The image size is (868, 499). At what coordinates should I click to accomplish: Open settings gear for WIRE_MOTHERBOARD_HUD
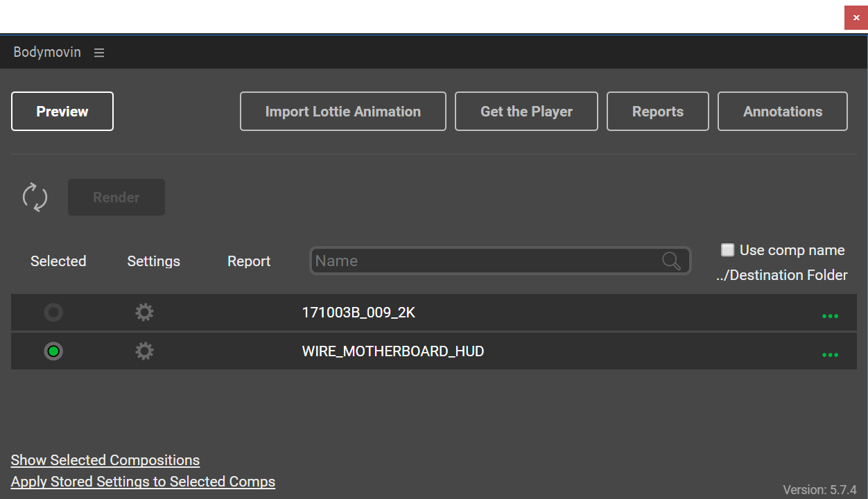[144, 351]
